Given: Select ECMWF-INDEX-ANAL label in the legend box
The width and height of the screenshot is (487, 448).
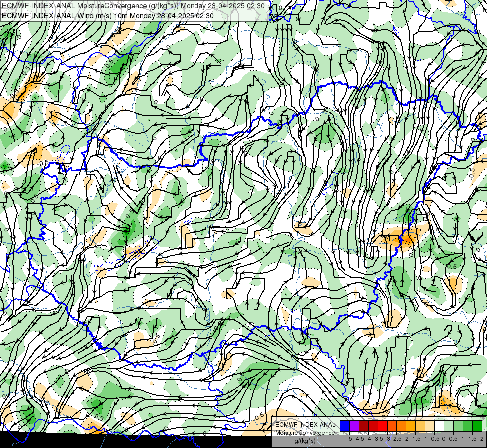Looking at the screenshot, I should (x=305, y=425).
